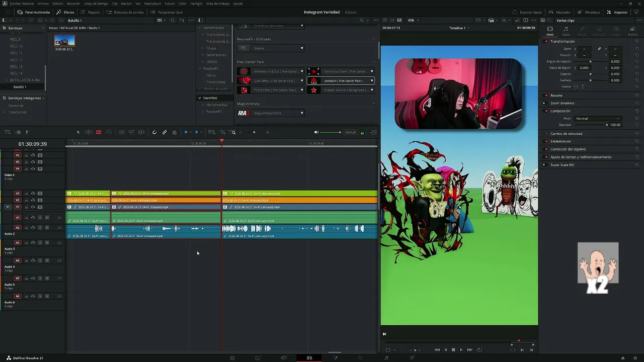
Task: Open the Panel multimedia panel
Action: pos(34,12)
